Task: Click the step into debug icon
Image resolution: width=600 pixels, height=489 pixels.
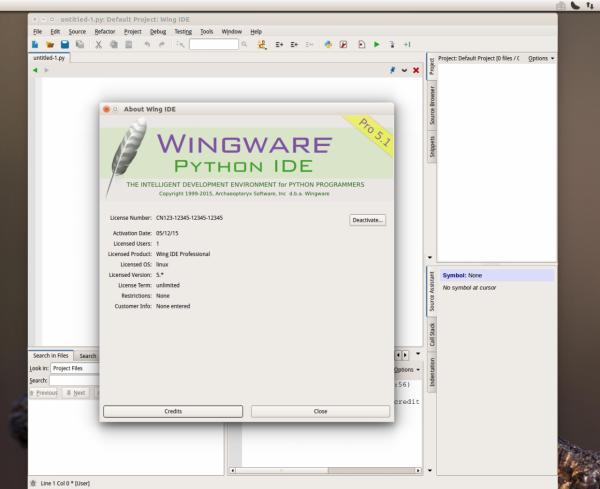Action: pos(391,45)
